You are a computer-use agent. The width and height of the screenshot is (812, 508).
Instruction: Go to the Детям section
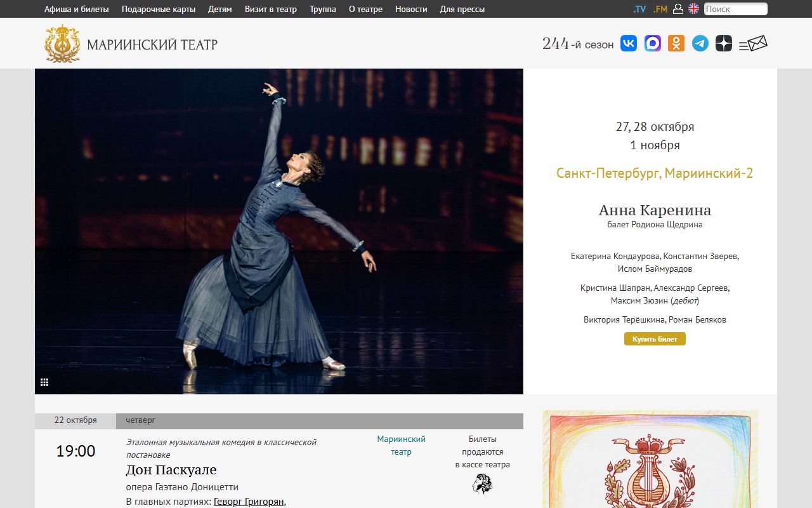tap(220, 9)
